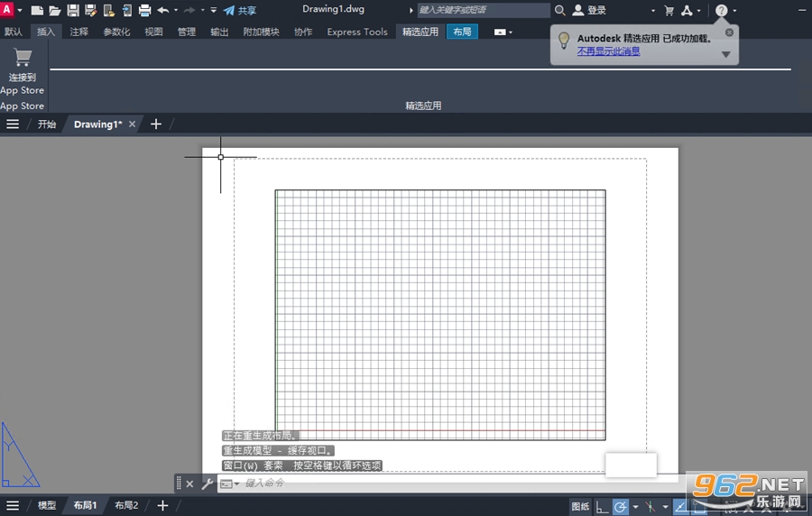The height and width of the screenshot is (516, 812).
Task: Click the magnifier search icon
Action: tap(559, 10)
